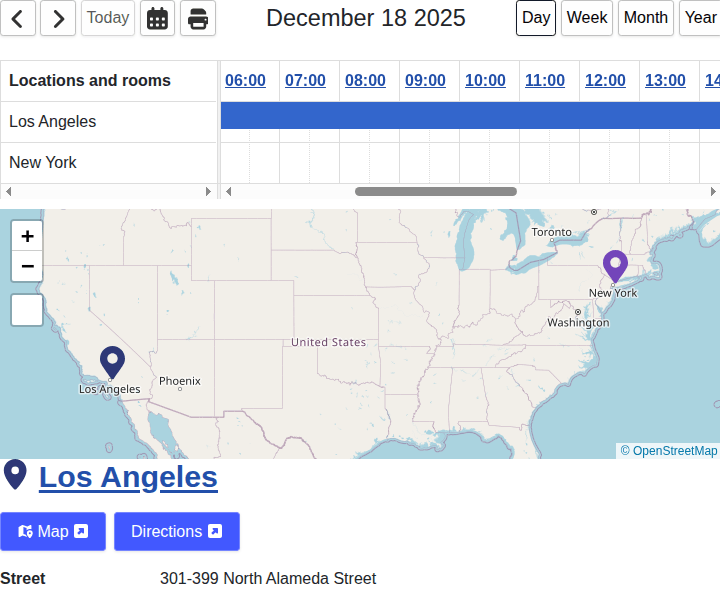
Task: Click the New York map marker
Action: 615,267
